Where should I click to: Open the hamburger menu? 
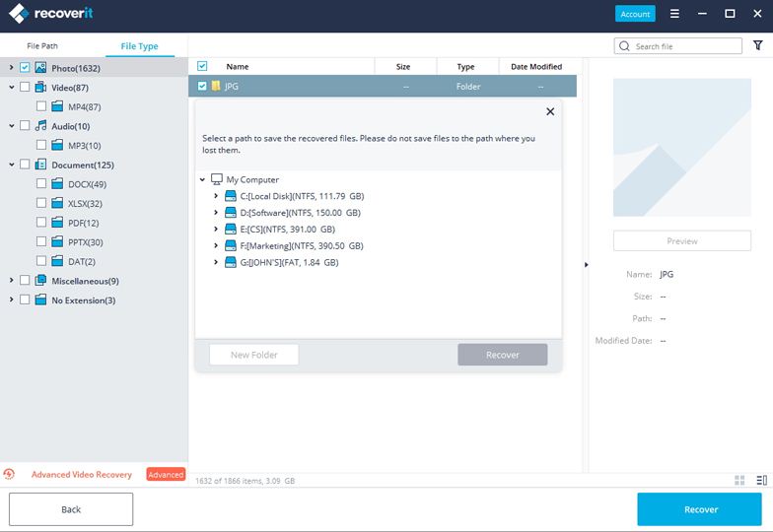tap(674, 14)
